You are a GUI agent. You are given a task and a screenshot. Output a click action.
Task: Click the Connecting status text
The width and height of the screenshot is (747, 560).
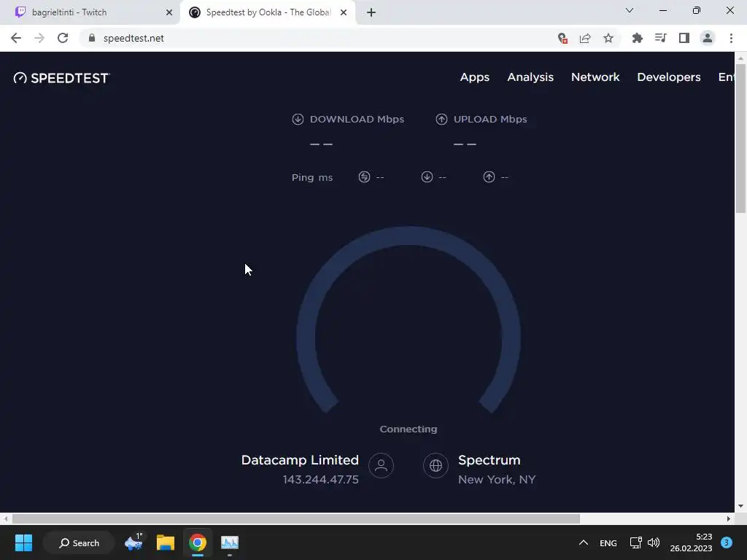click(409, 429)
